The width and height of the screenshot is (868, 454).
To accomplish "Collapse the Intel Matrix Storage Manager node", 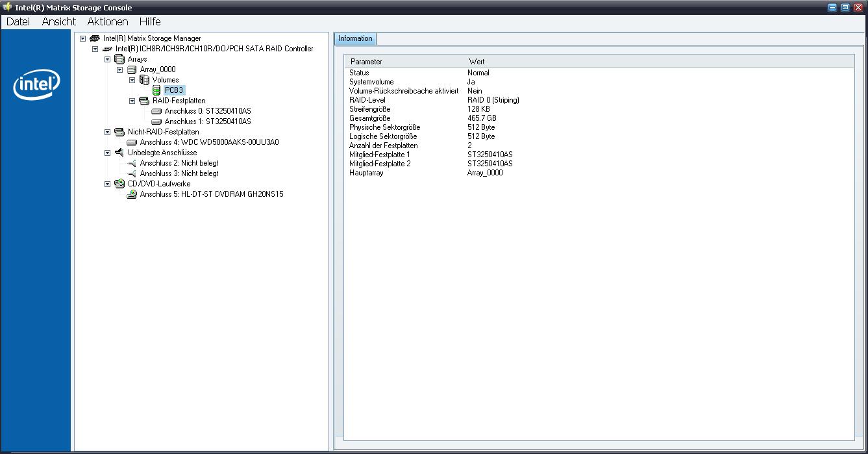I will [x=83, y=38].
